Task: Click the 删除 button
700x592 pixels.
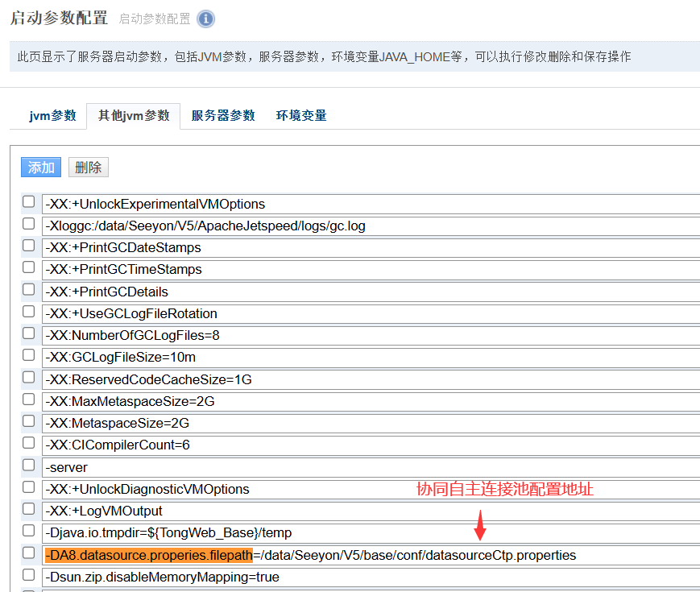Action: pyautogui.click(x=89, y=168)
